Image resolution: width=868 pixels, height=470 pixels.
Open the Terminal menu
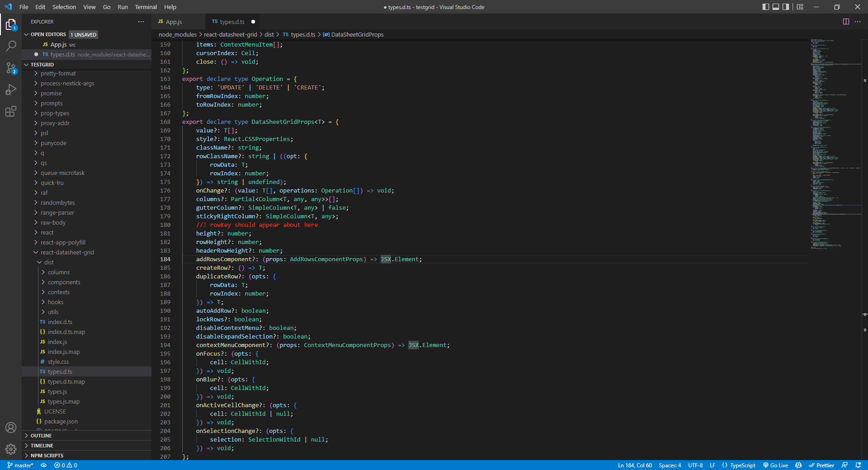pos(146,7)
